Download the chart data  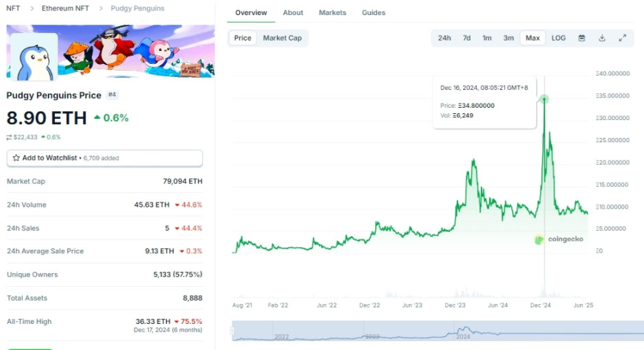(x=602, y=38)
